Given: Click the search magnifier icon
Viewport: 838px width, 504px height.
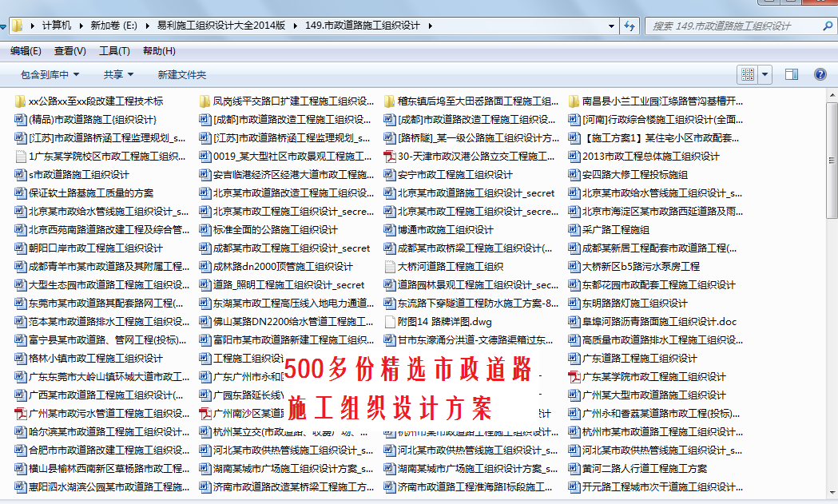Looking at the screenshot, I should (824, 26).
